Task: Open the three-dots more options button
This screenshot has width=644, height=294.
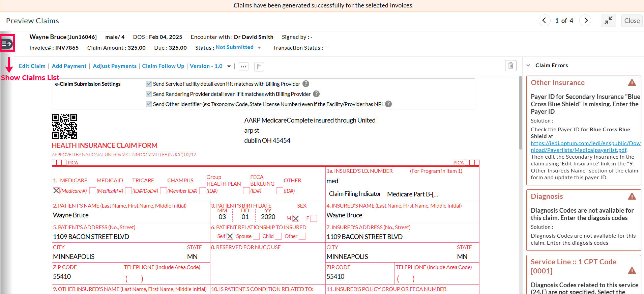Action: (x=243, y=66)
